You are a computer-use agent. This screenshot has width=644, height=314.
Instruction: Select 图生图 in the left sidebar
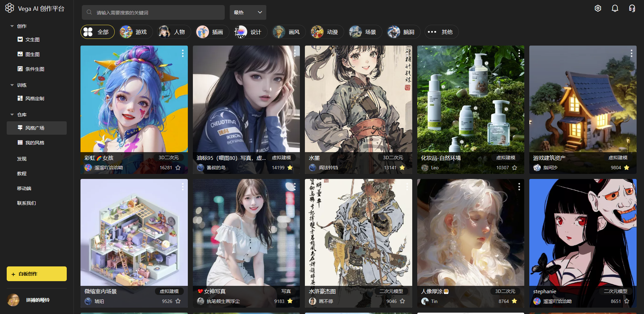[x=33, y=54]
